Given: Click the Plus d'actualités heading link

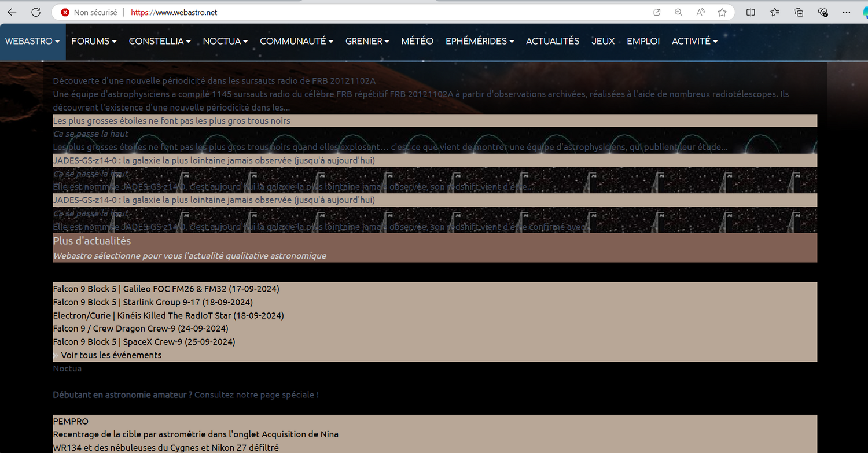Looking at the screenshot, I should pyautogui.click(x=92, y=241).
